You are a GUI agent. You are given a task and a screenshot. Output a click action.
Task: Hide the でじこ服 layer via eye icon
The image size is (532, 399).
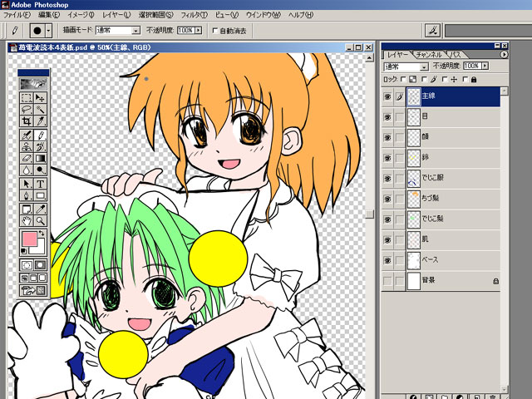tap(387, 179)
